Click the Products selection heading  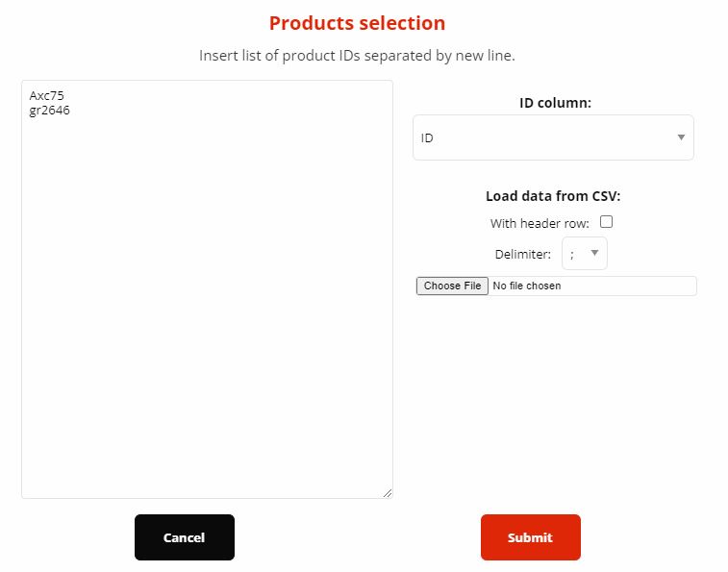[x=357, y=23]
